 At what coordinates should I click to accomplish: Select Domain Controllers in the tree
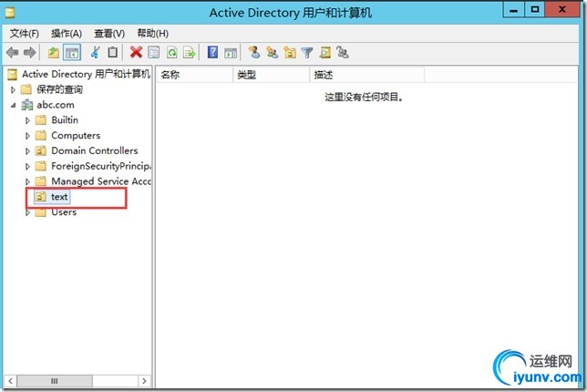coord(95,151)
